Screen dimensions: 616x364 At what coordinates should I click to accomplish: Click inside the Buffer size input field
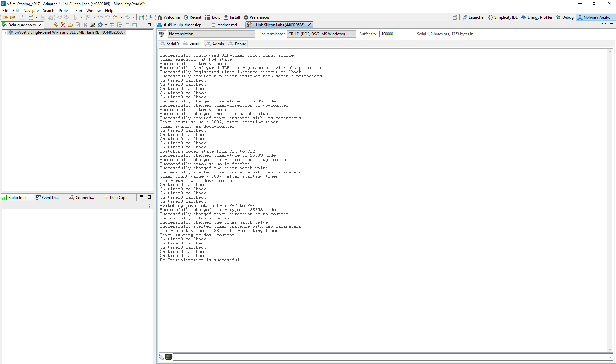coord(397,34)
